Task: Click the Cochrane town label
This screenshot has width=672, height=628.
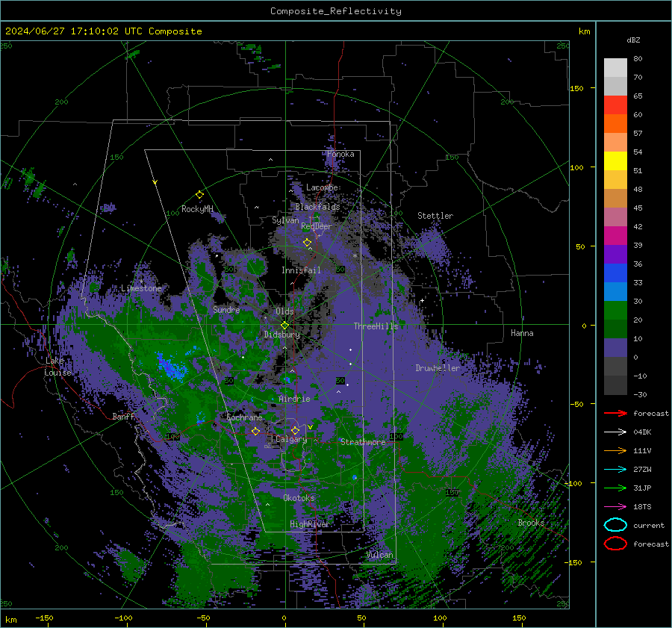Action: (244, 417)
